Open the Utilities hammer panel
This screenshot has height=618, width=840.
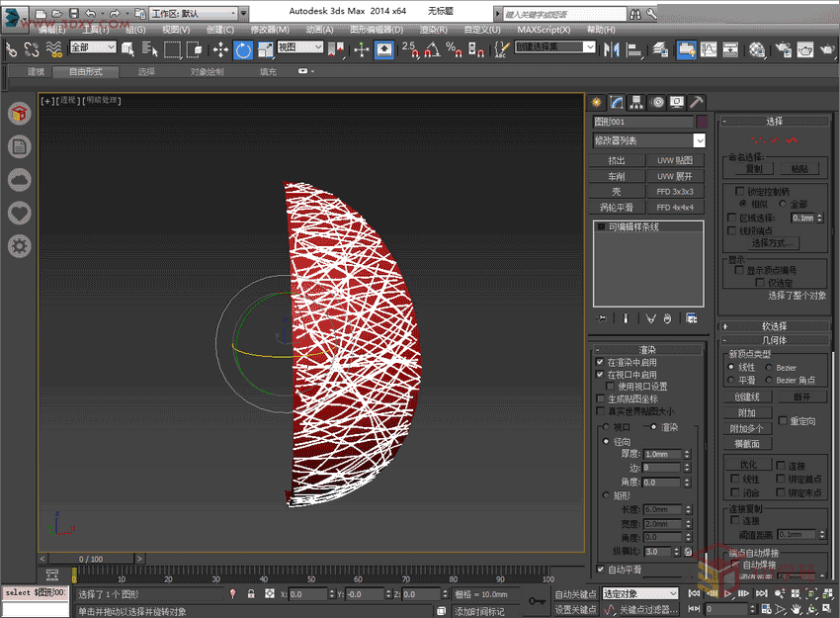pyautogui.click(x=697, y=102)
